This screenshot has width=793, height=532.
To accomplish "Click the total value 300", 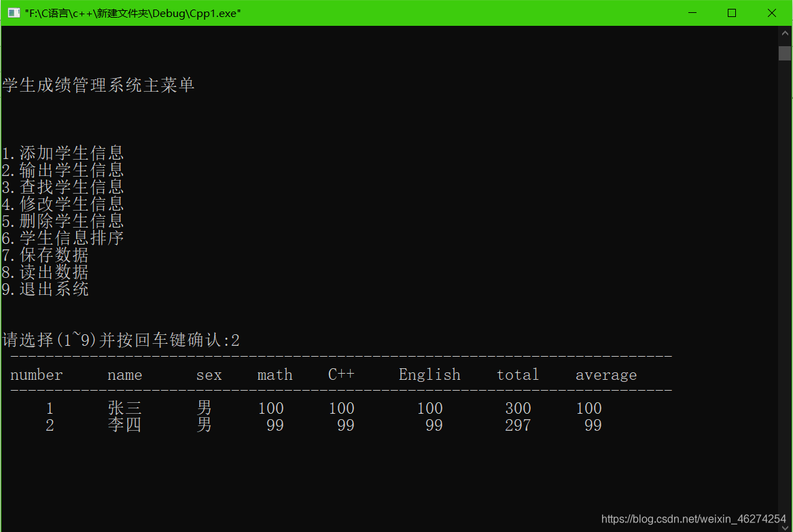I will [518, 408].
